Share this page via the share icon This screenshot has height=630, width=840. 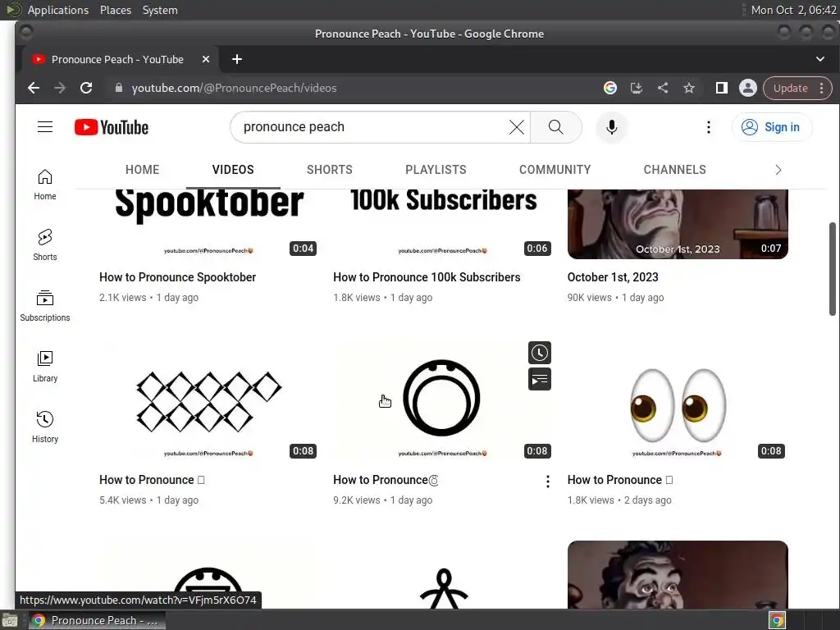pos(663,88)
